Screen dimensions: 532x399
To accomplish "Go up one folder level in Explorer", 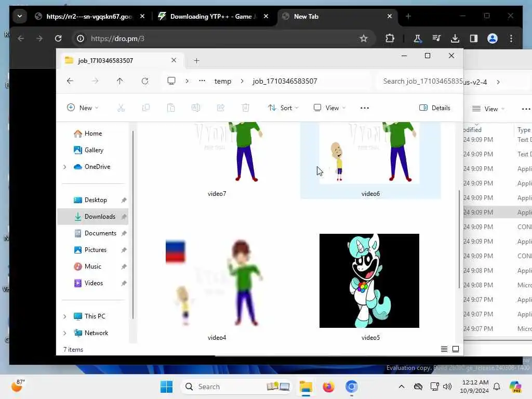I will coord(120,81).
